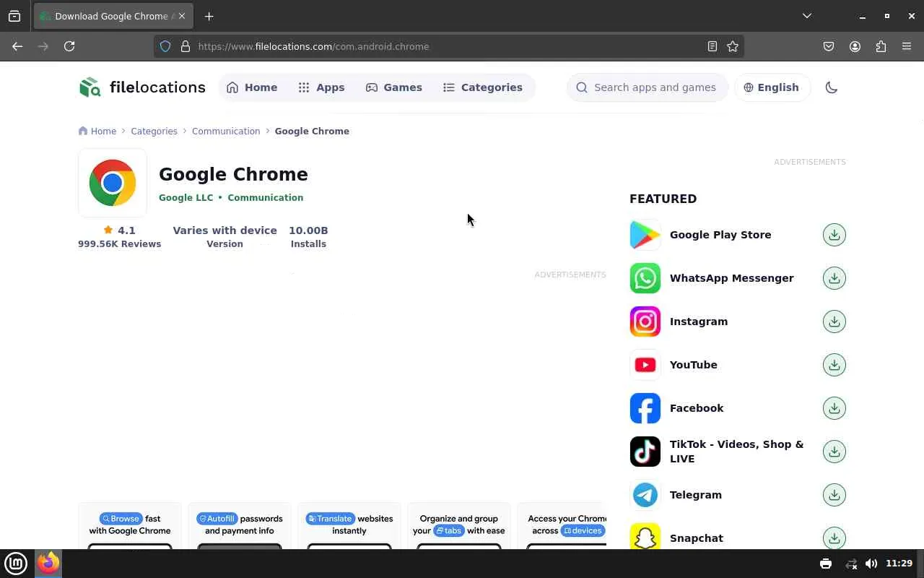
Task: Select the Download Google Chrome browser tab
Action: click(x=113, y=16)
